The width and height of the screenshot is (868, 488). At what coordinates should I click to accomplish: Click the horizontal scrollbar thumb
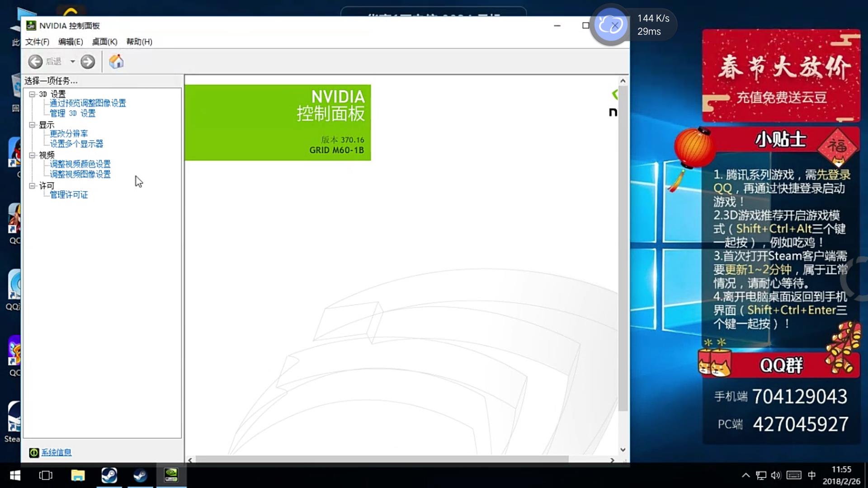point(382,460)
